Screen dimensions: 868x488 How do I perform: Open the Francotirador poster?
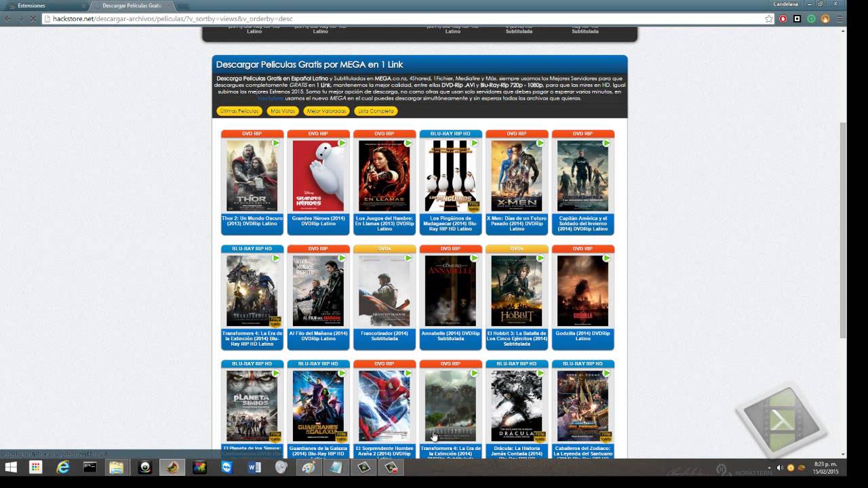coord(384,291)
